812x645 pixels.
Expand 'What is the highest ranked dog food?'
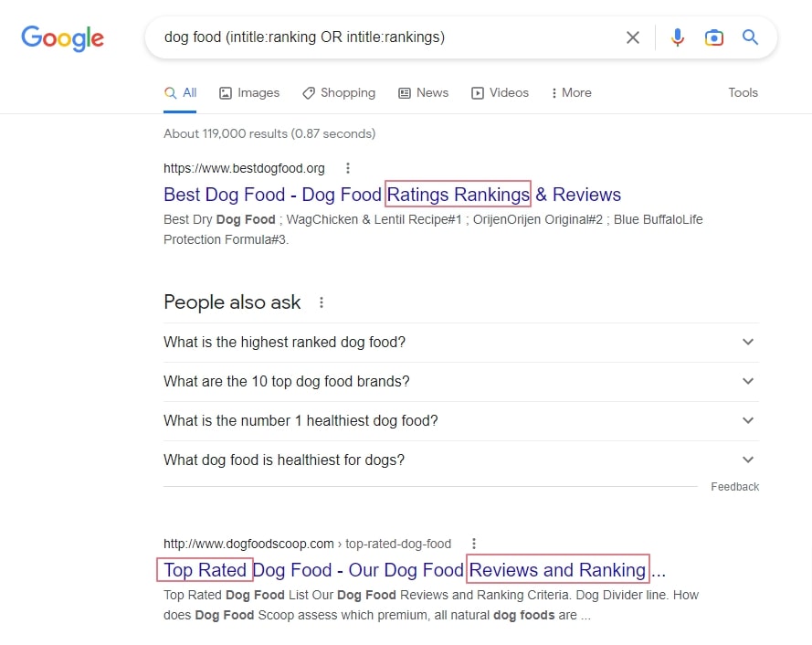(461, 343)
